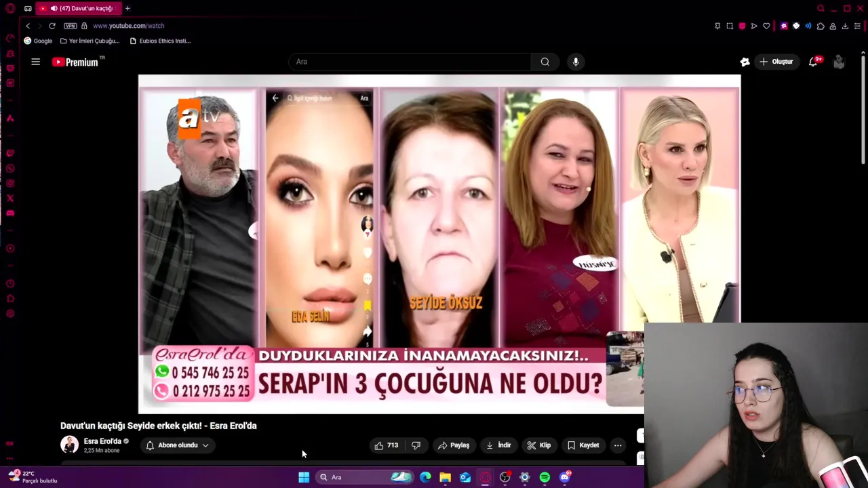The width and height of the screenshot is (868, 488).
Task: Open the Instagram sidebar icon
Action: click(10, 183)
